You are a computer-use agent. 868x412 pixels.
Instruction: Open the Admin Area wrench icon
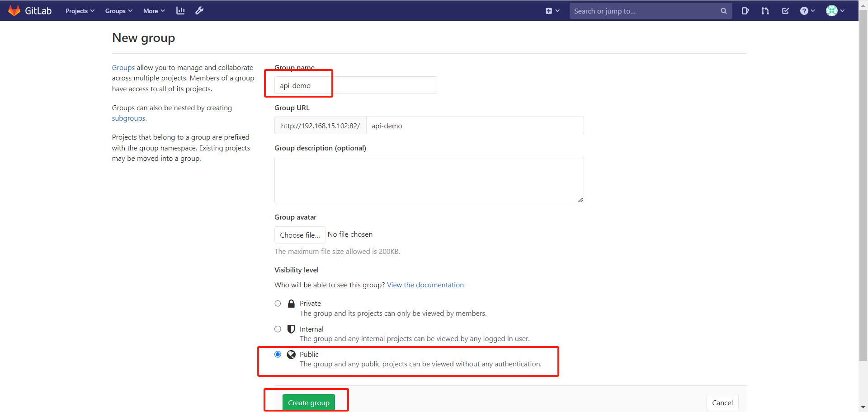[x=199, y=10]
